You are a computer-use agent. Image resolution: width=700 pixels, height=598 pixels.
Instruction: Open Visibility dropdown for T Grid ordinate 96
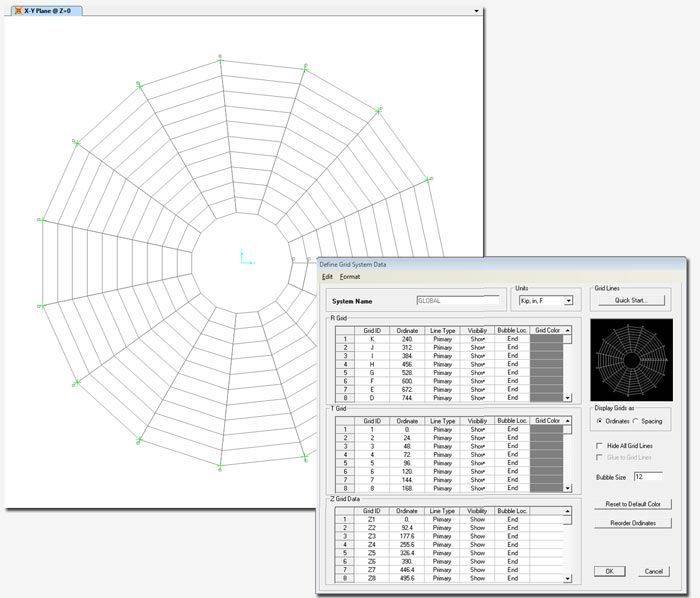[477, 463]
